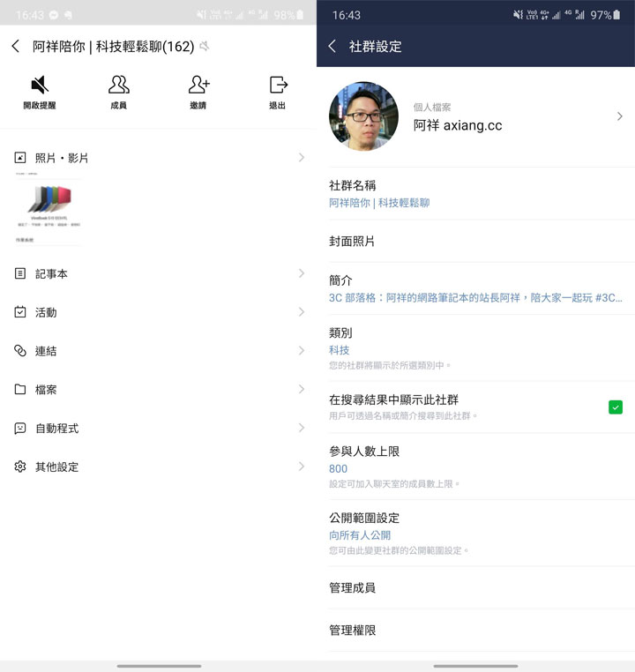Viewport: 635px width, 672px height.
Task: Change 類別 value 科技
Action: point(339,350)
